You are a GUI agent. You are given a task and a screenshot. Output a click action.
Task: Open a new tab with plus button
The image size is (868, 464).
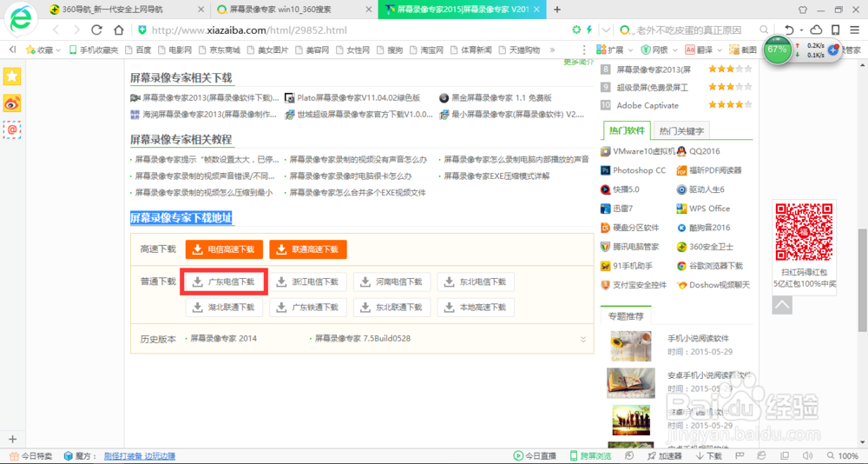click(557, 10)
